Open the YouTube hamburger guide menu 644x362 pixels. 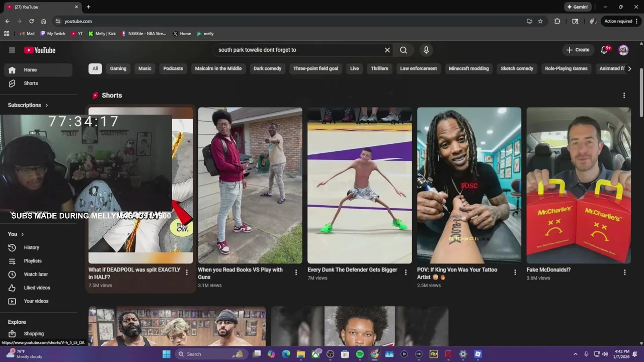pos(12,50)
